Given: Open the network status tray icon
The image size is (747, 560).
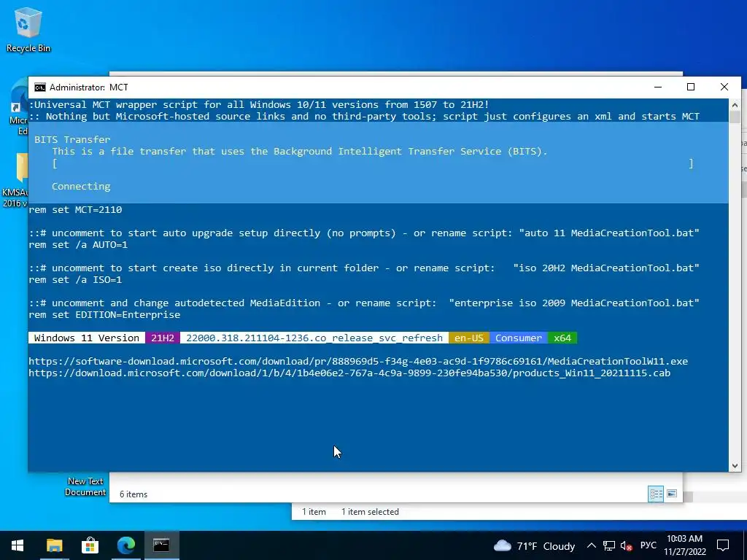Looking at the screenshot, I should 608,545.
